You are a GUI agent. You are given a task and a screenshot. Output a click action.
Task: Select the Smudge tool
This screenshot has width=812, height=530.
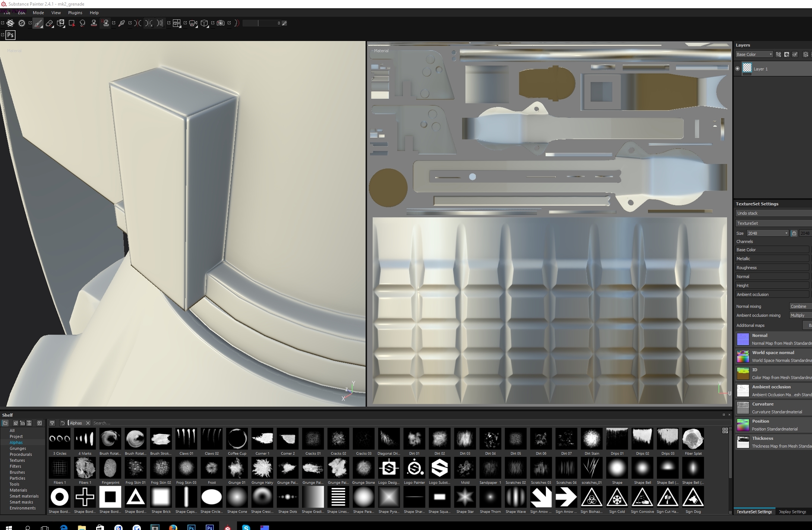[83, 23]
